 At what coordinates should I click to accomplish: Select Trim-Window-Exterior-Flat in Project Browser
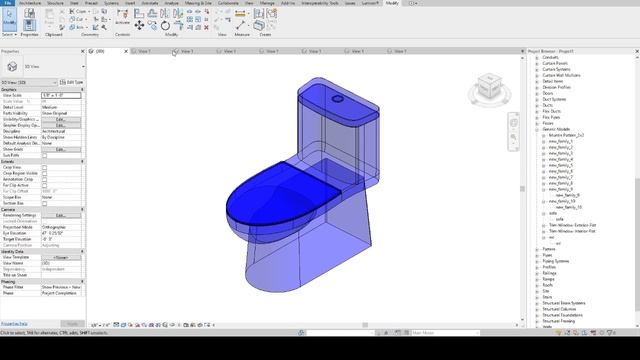pyautogui.click(x=572, y=225)
